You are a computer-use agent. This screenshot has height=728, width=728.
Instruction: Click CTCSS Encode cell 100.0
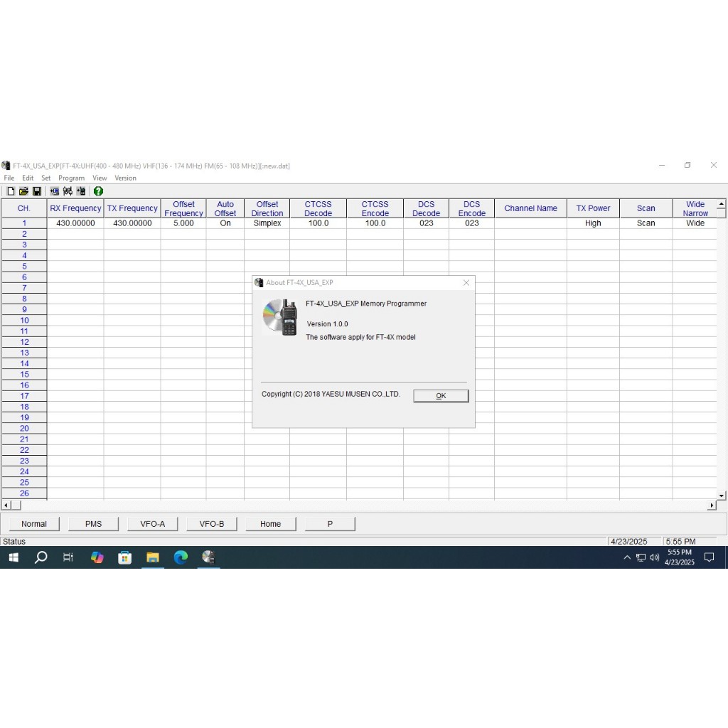coord(375,223)
